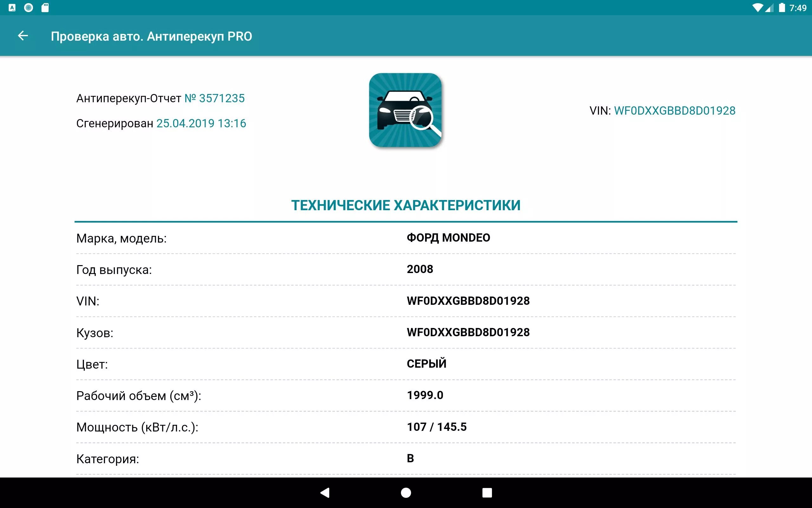The height and width of the screenshot is (508, 812).
Task: Tap the label 'Мощность (кВт/л.с.):'
Action: click(x=137, y=427)
